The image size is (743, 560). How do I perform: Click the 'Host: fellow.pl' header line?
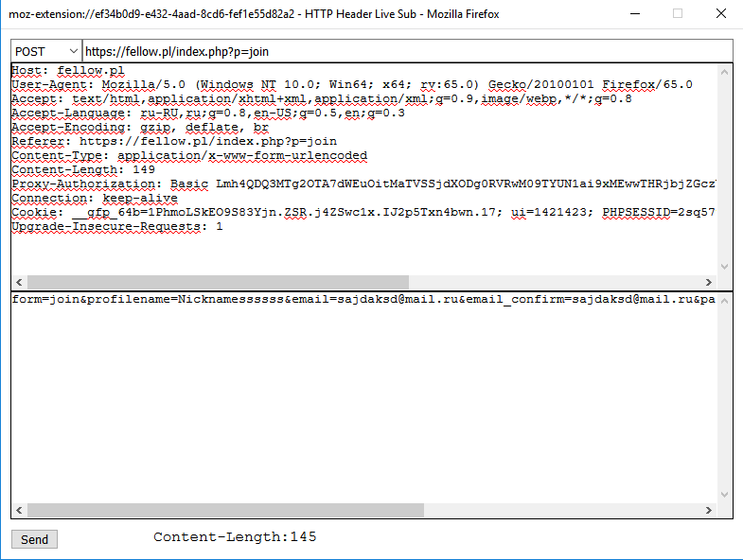click(68, 71)
